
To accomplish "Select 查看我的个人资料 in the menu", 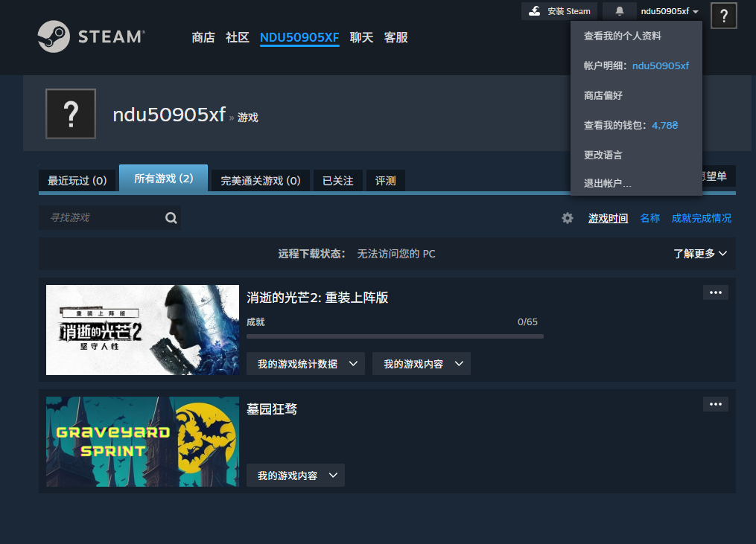I will click(x=623, y=36).
